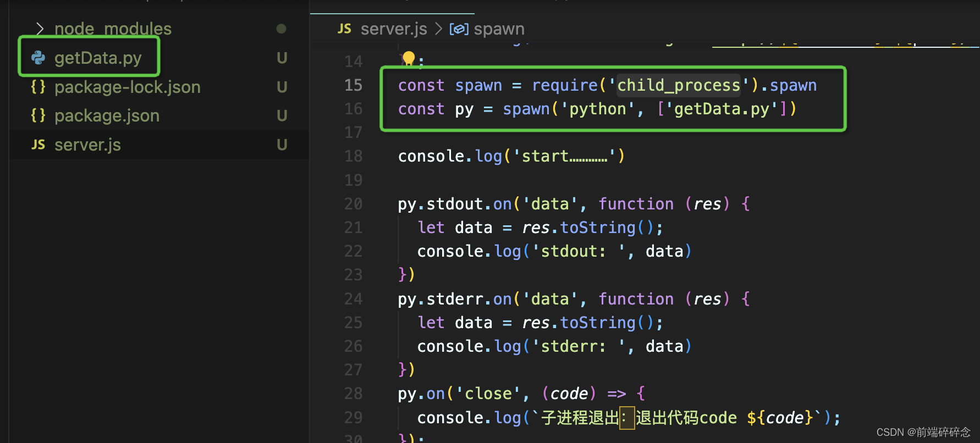980x443 pixels.
Task: Open package.json in the explorer
Action: (107, 115)
